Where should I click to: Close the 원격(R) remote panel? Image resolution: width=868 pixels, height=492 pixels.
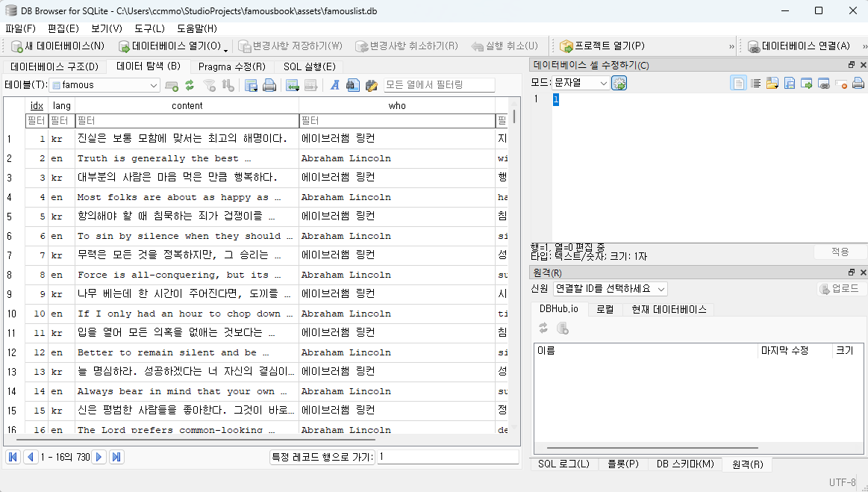(x=863, y=272)
